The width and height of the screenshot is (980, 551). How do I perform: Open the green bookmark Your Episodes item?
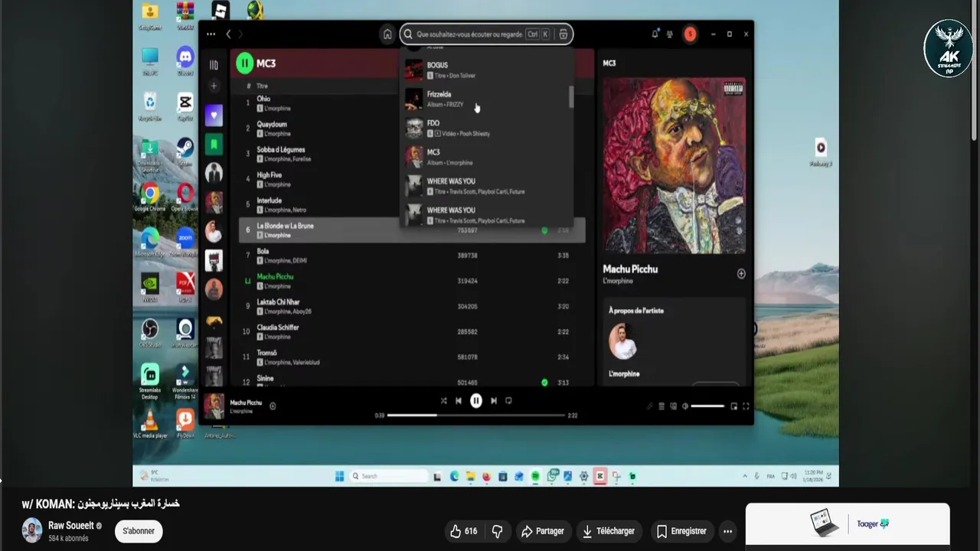214,144
